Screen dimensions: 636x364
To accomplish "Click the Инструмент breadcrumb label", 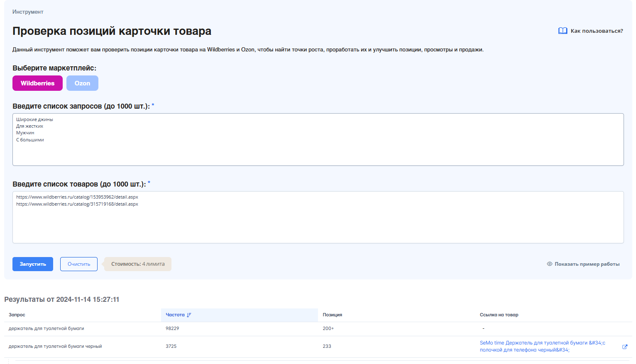I will (28, 12).
